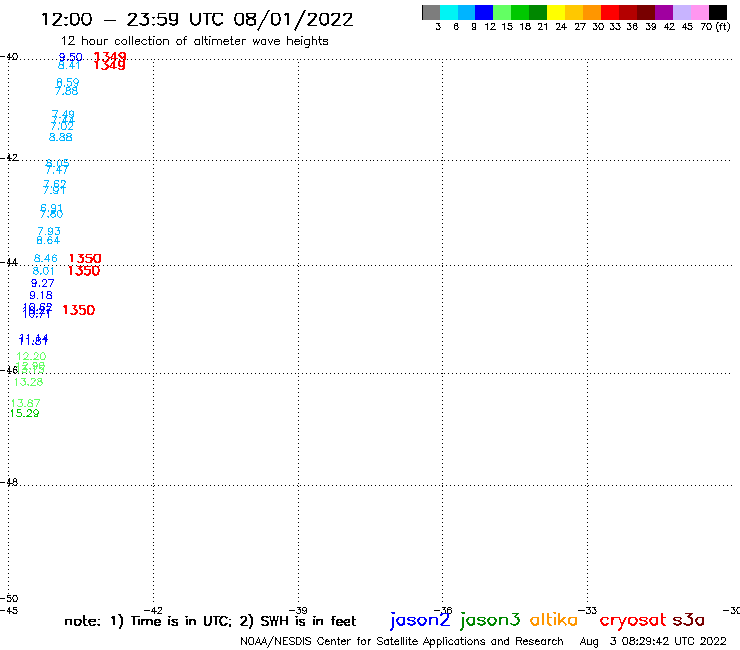
Task: Select the timestamp 'Aug 3 08:29:42 UTC 2022'
Action: point(653,641)
